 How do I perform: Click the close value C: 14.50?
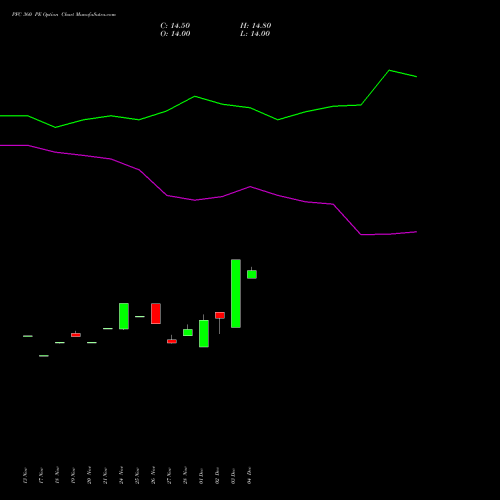(175, 26)
